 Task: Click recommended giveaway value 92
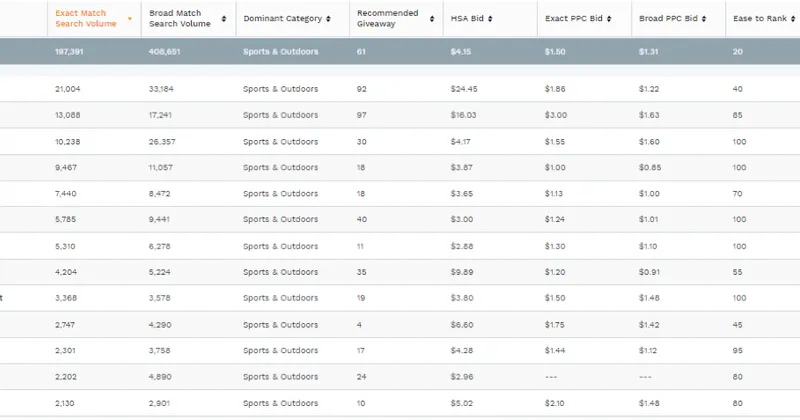[x=361, y=89]
